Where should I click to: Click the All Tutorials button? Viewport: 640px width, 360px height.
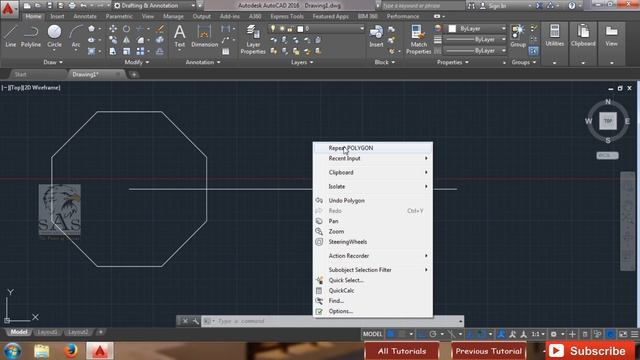click(x=402, y=351)
